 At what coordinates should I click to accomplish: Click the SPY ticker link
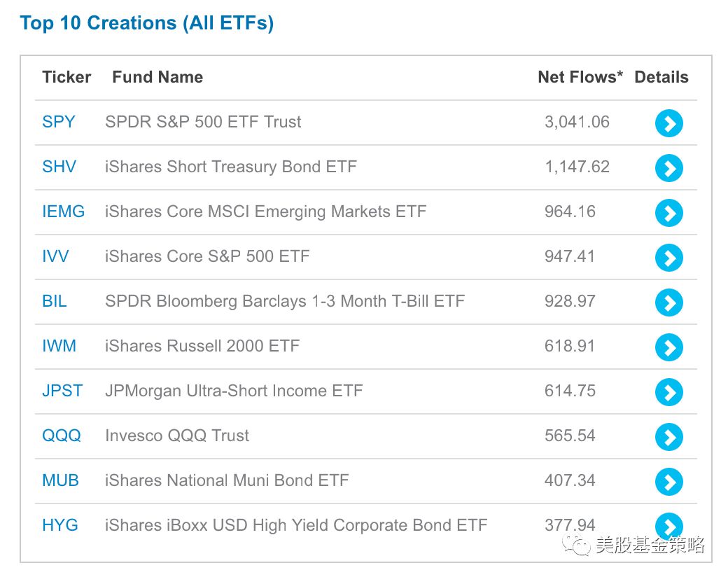(x=58, y=122)
